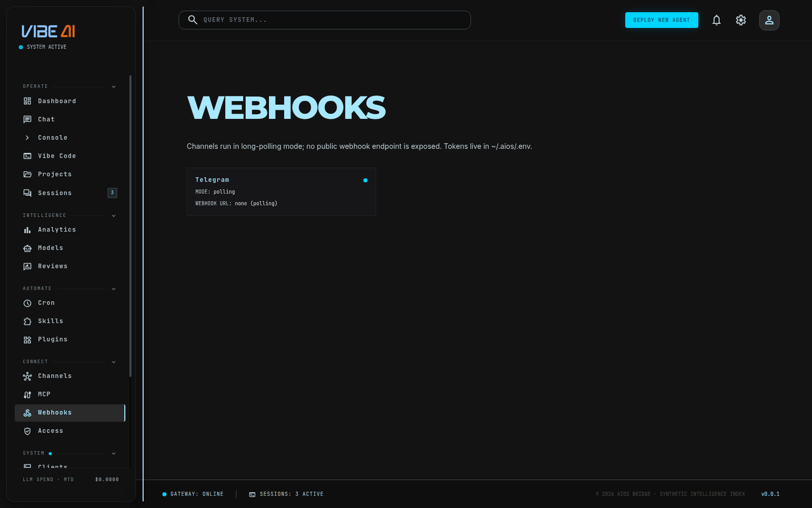The width and height of the screenshot is (812, 508).
Task: Click the MCP icon
Action: (27, 394)
